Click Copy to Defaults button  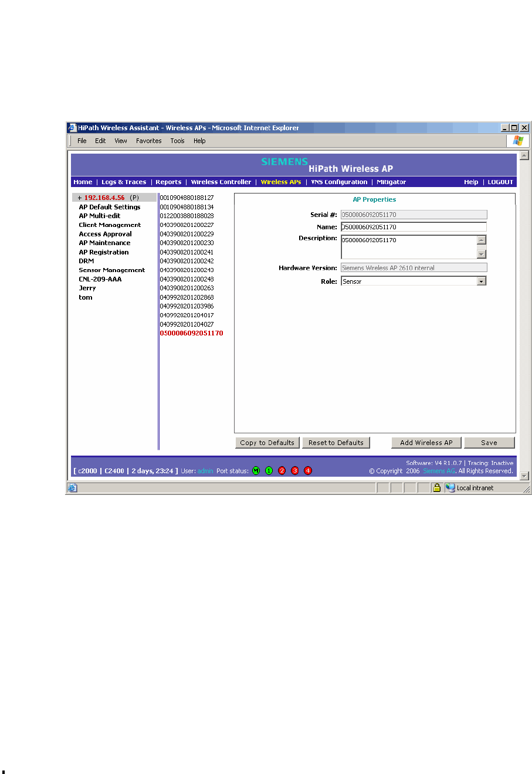(267, 443)
